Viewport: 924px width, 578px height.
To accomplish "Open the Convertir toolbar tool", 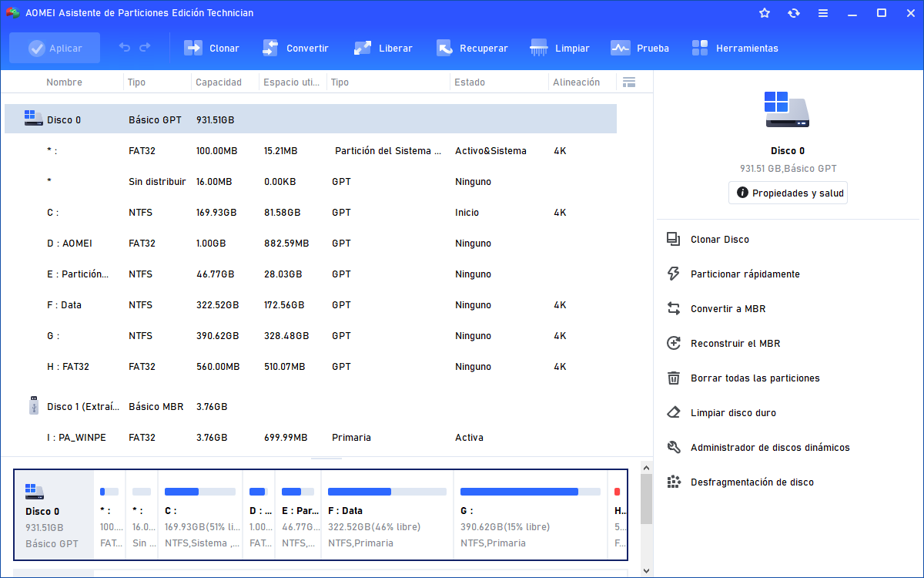I will [x=295, y=48].
